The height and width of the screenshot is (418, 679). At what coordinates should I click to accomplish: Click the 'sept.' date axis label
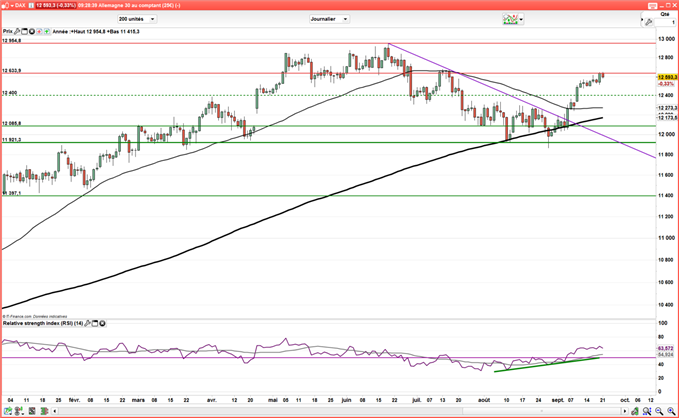pyautogui.click(x=558, y=400)
